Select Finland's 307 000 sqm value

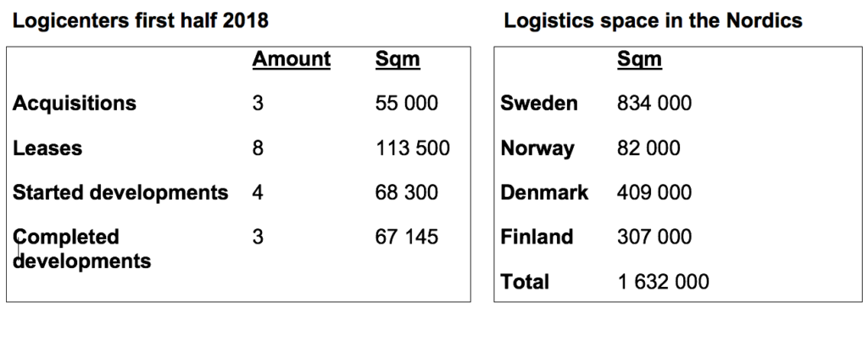654,237
